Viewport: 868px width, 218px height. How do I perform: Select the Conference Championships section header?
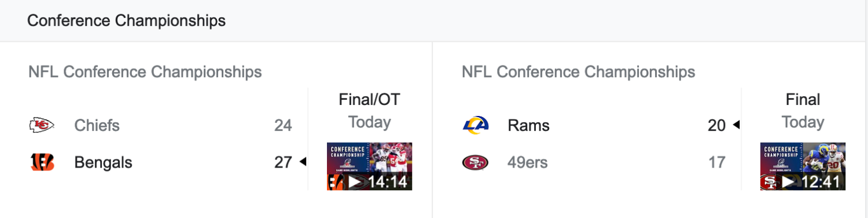[127, 21]
